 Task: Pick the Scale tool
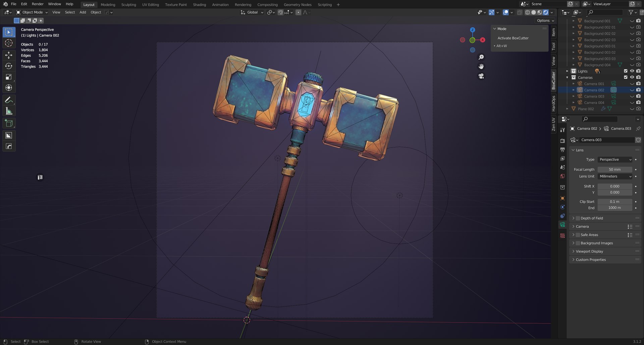pyautogui.click(x=9, y=77)
